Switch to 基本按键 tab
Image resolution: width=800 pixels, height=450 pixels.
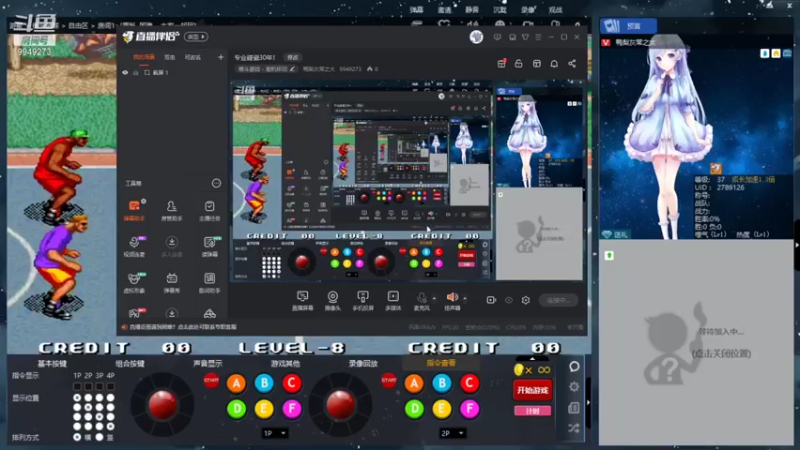[x=52, y=364]
